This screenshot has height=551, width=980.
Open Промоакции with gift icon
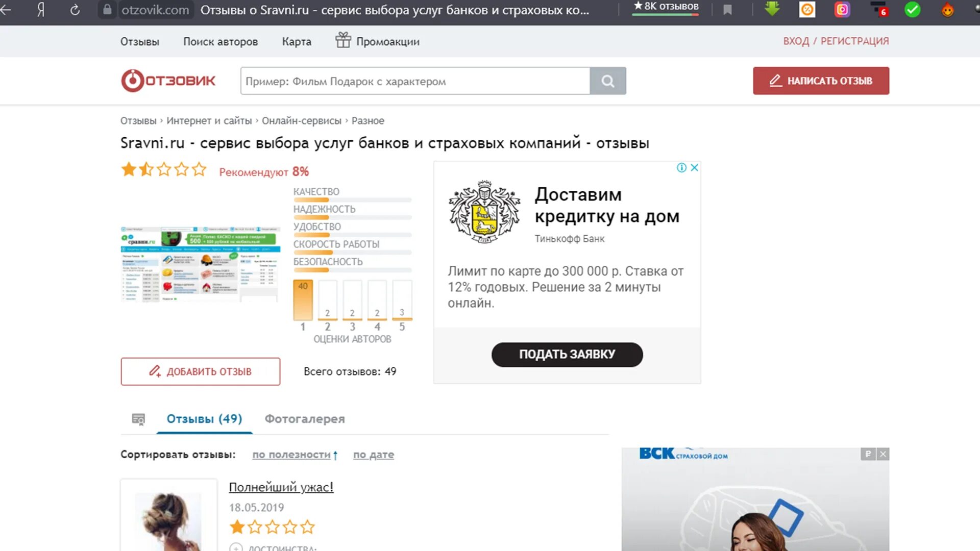(x=377, y=41)
